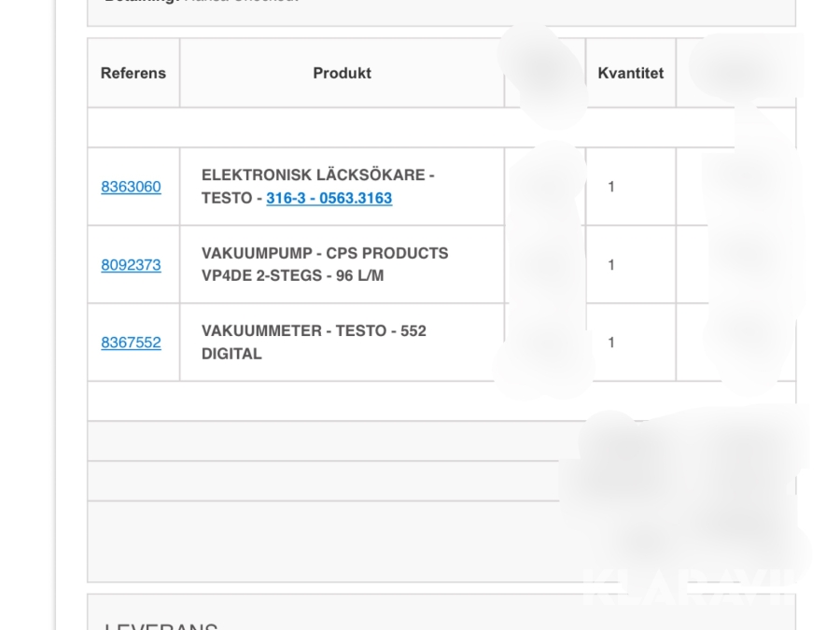
Task: Click the blurred column header right of Kvantitet
Action: (x=735, y=73)
